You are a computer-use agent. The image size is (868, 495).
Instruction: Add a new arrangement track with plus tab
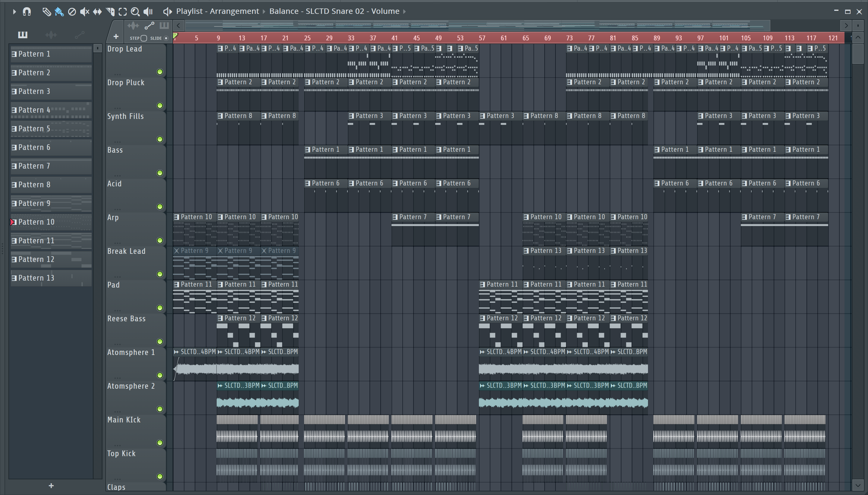116,36
